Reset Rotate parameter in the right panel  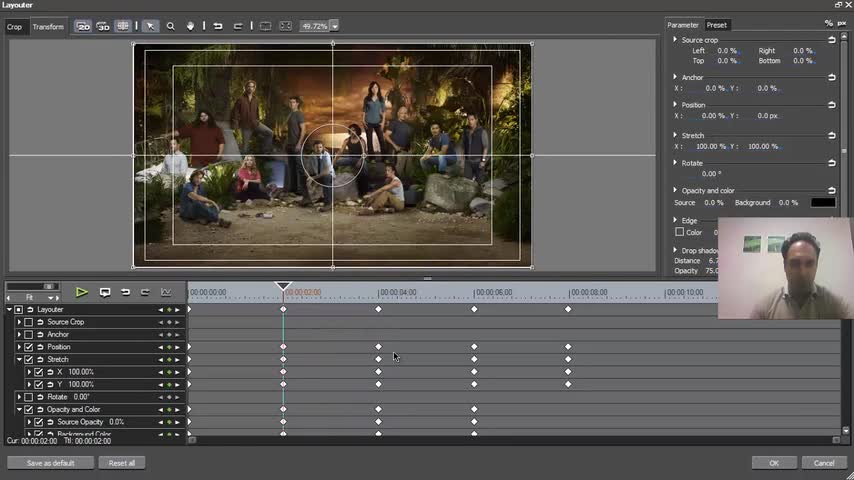click(832, 163)
